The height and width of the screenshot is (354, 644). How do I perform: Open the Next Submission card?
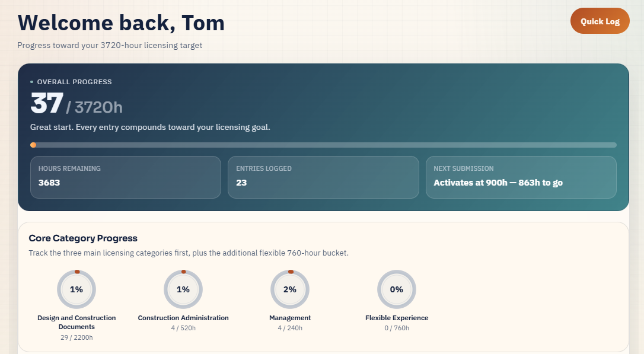[x=521, y=177]
